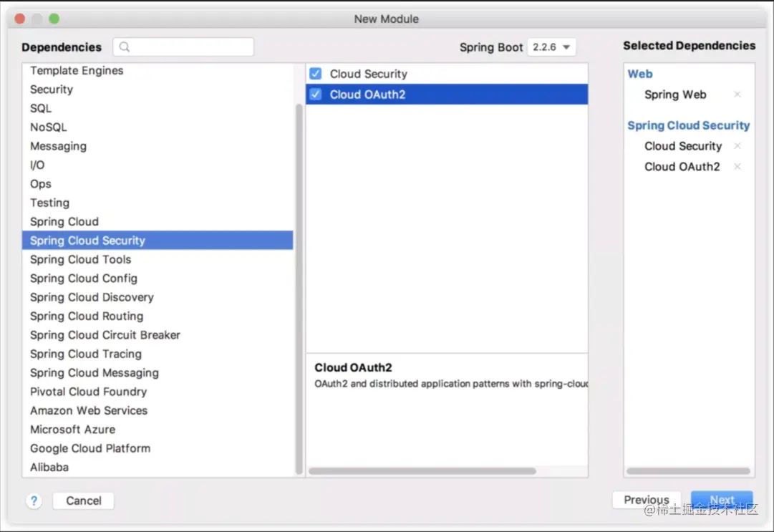Select the Pivotal Cloud Foundry category

click(x=158, y=392)
